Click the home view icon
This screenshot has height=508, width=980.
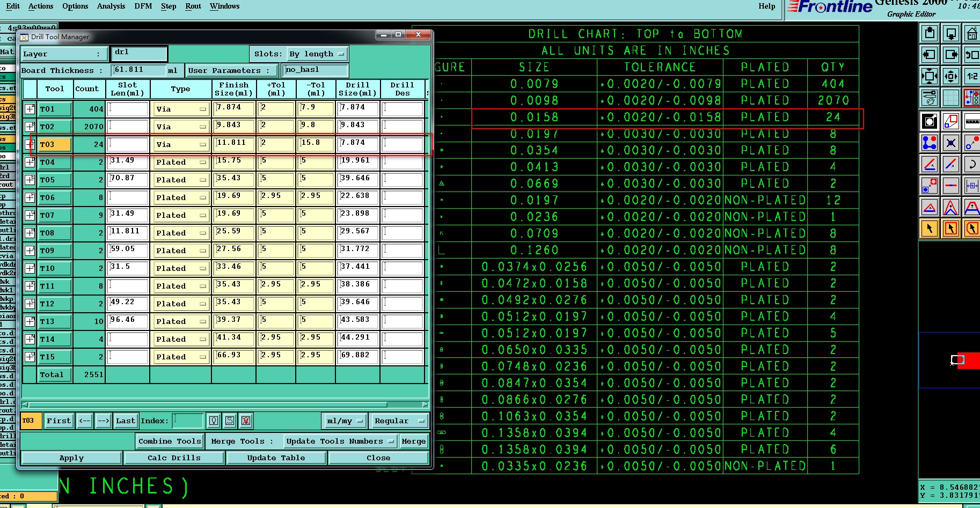click(x=971, y=34)
